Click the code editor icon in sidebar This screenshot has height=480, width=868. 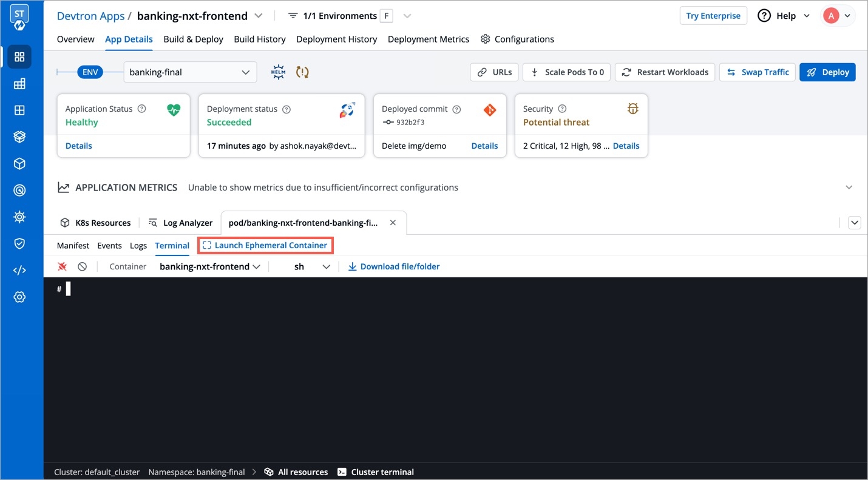point(19,270)
